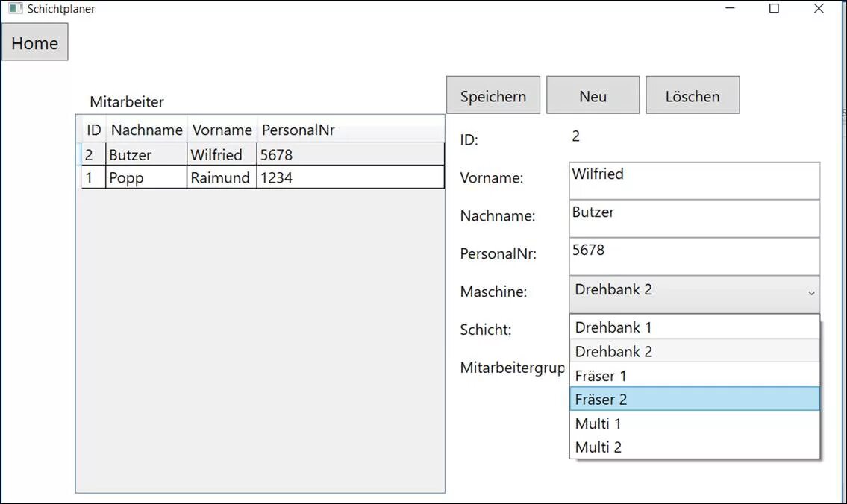Click the PersonalNr input field

(694, 256)
